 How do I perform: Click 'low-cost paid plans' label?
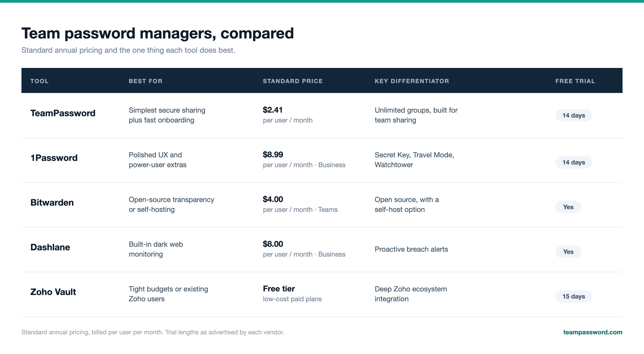click(292, 299)
